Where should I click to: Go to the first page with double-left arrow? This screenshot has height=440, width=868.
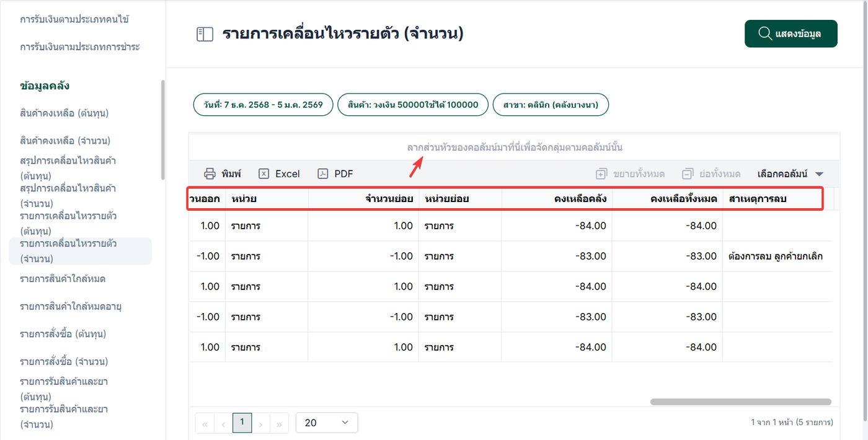click(204, 424)
